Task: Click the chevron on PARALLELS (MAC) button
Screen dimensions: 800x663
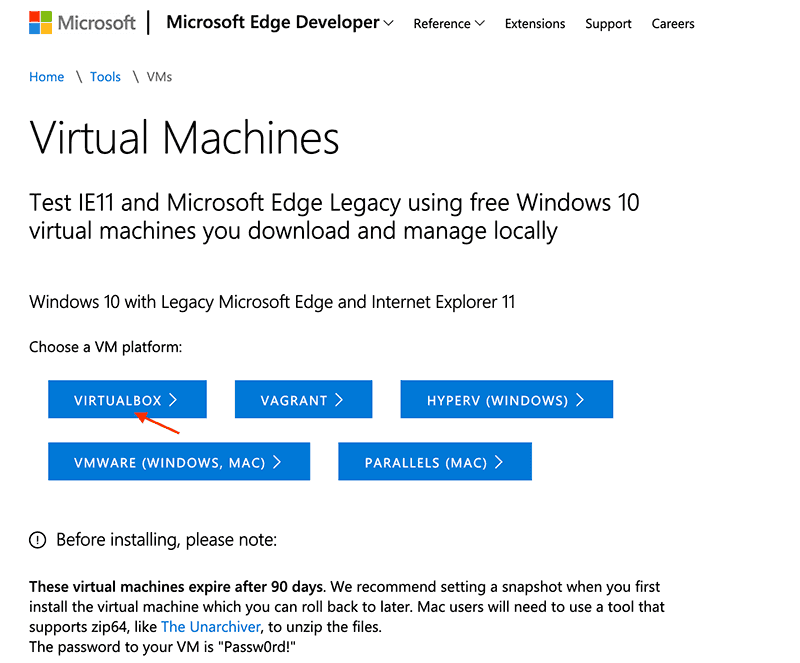Action: 501,461
